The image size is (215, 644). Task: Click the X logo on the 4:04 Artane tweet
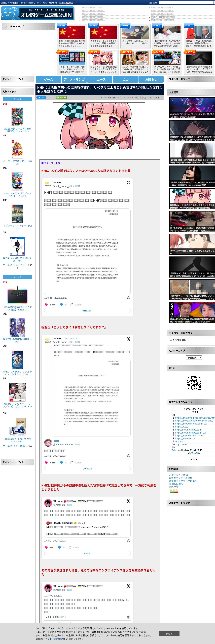click(128, 586)
